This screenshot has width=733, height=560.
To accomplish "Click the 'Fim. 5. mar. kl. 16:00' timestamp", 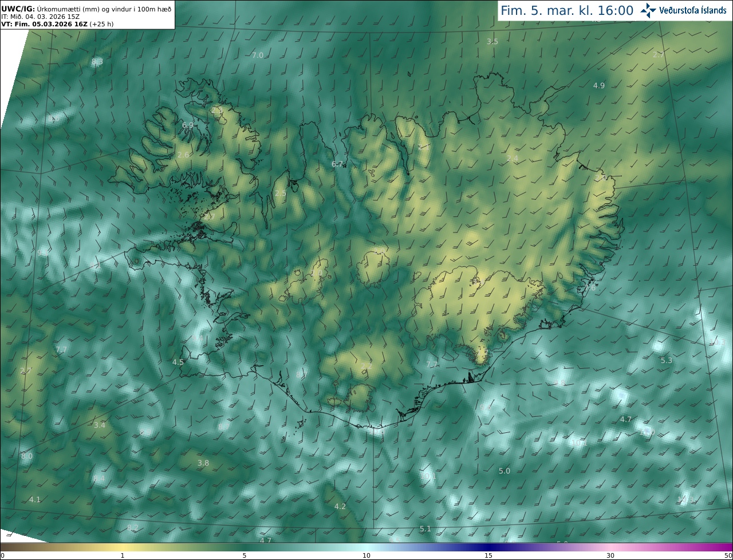I will point(567,10).
